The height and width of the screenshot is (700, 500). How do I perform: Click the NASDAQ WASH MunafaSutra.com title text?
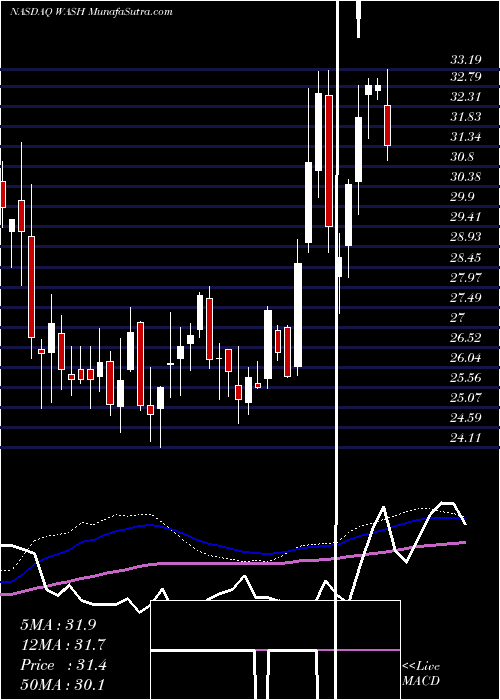[91, 12]
